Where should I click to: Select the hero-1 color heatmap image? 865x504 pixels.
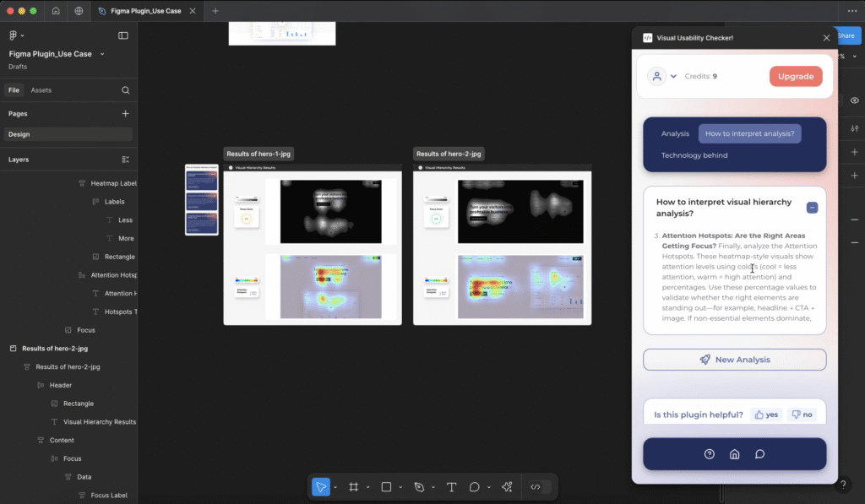(330, 287)
